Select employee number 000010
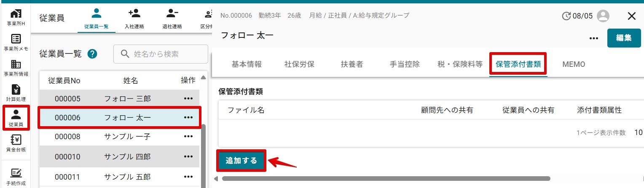The width and height of the screenshot is (644, 188). (x=67, y=156)
